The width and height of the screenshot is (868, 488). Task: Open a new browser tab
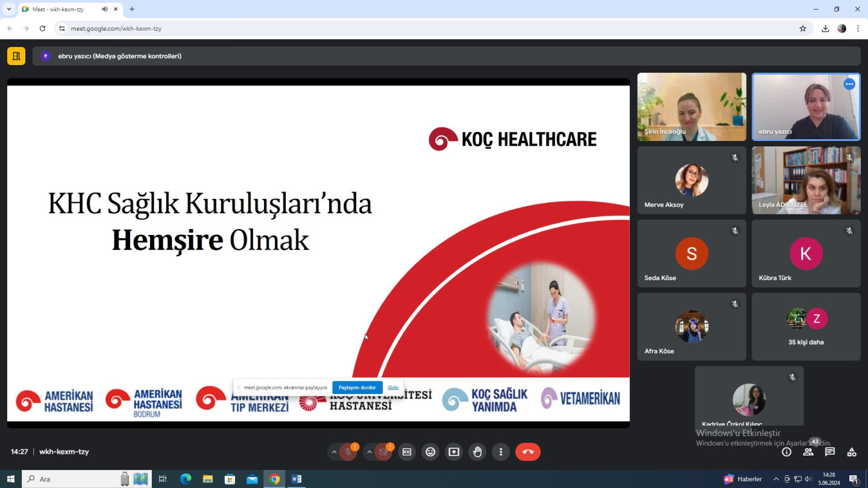(x=132, y=9)
